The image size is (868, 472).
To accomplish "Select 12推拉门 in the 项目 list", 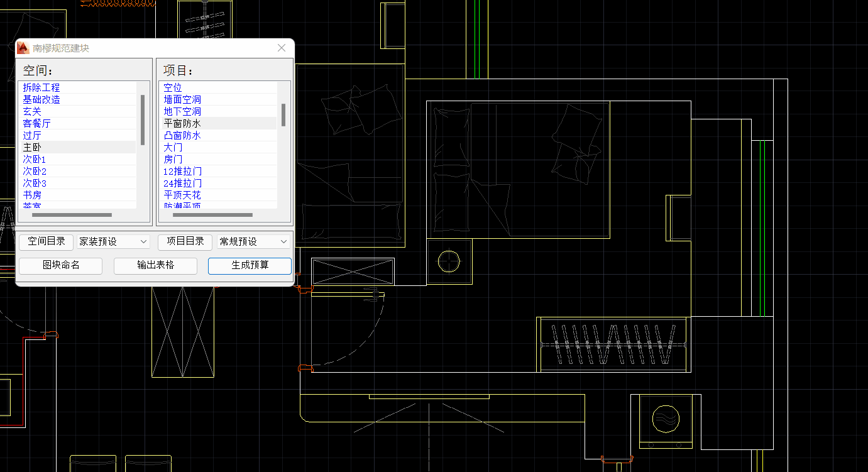I will pyautogui.click(x=183, y=171).
